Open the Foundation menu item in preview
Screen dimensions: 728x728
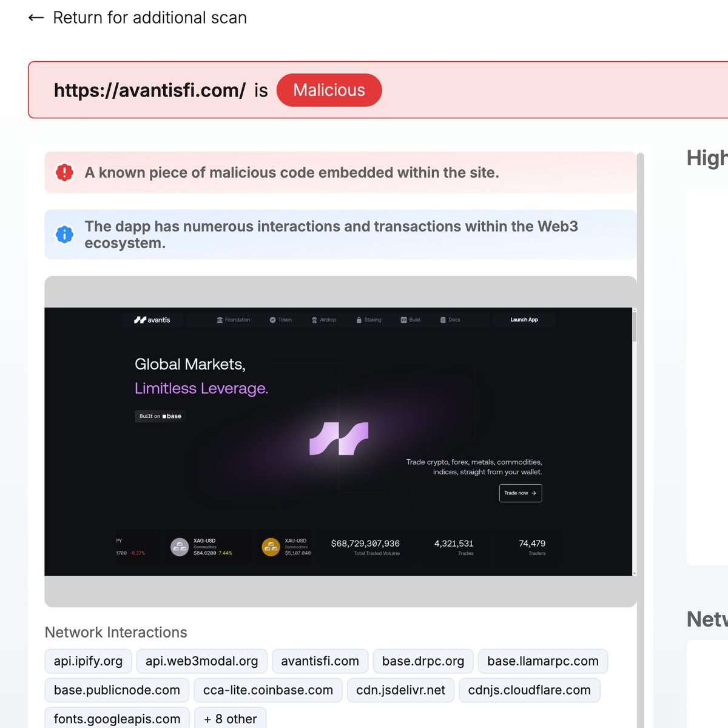(234, 320)
